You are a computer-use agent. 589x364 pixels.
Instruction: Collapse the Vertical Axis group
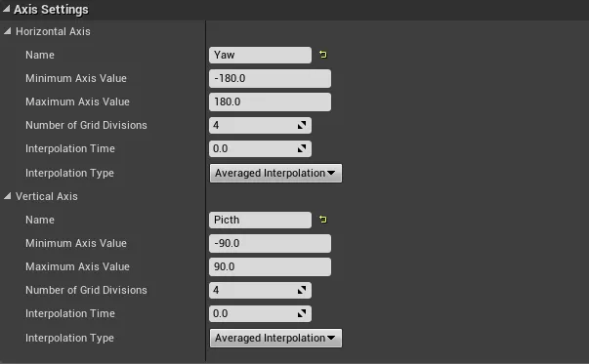point(8,196)
